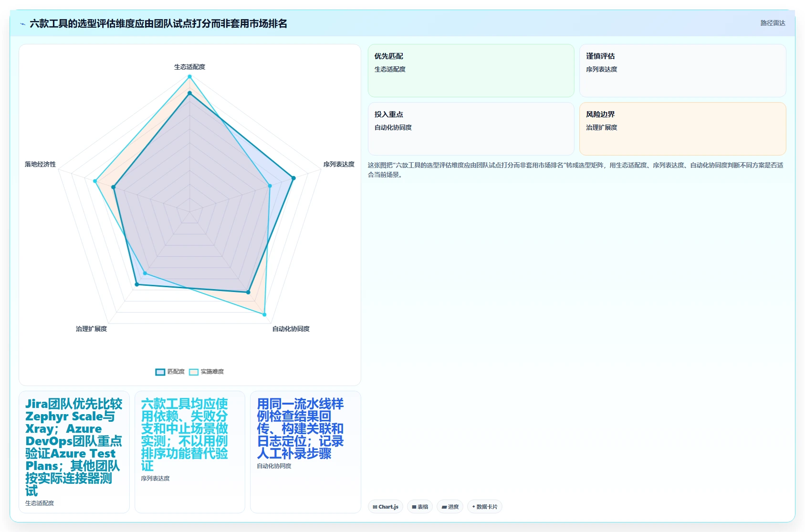
Task: Select the Jira团队优先比较 stat card
Action: [x=74, y=452]
